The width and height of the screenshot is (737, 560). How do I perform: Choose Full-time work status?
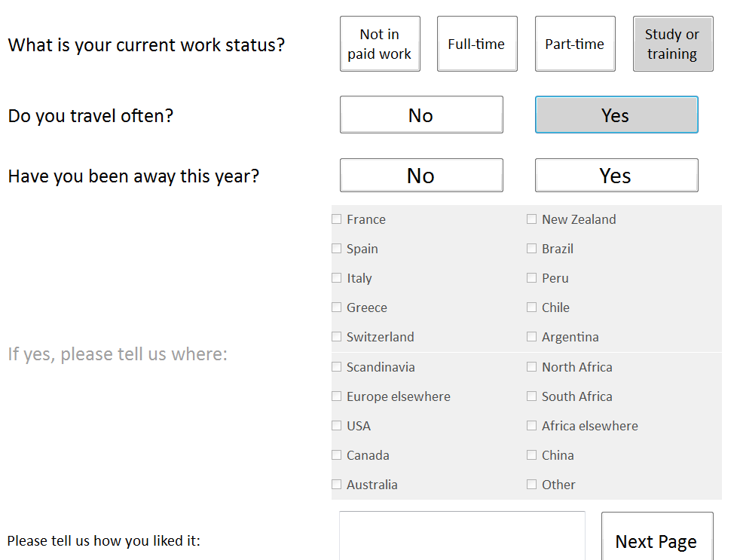[x=477, y=44]
